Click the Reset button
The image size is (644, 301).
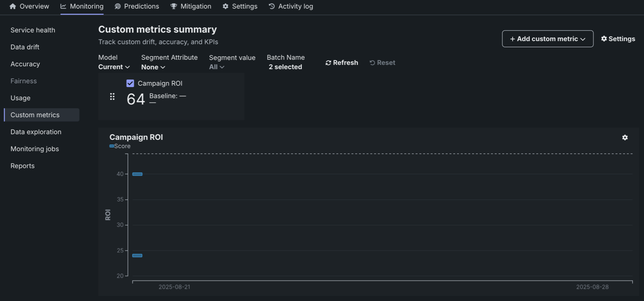tap(382, 63)
